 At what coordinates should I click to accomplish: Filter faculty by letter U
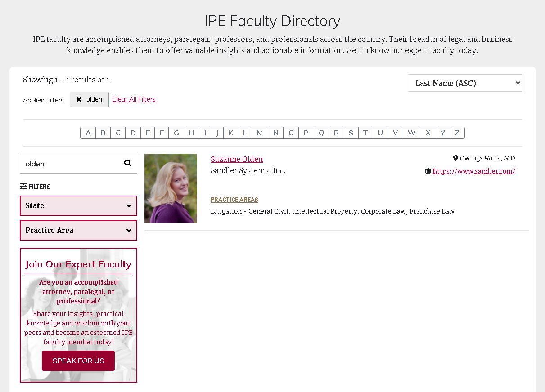tap(380, 133)
